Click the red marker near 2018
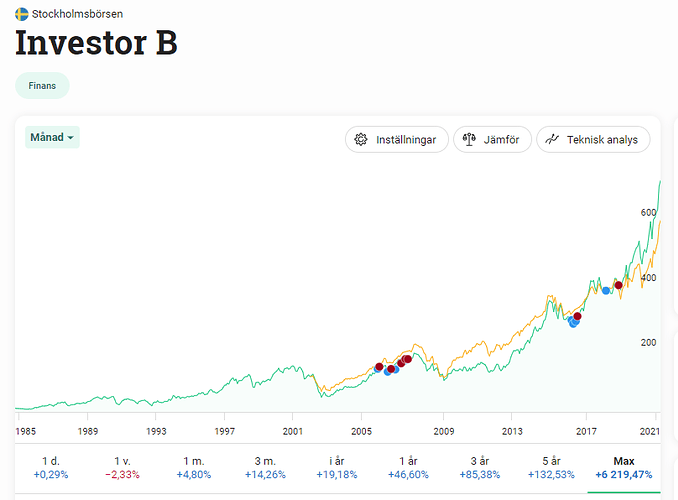 coord(618,285)
